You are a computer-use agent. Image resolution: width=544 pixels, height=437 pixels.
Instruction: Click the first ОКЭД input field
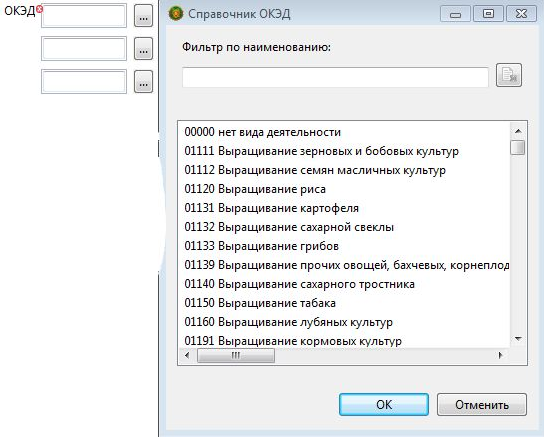[x=84, y=16]
